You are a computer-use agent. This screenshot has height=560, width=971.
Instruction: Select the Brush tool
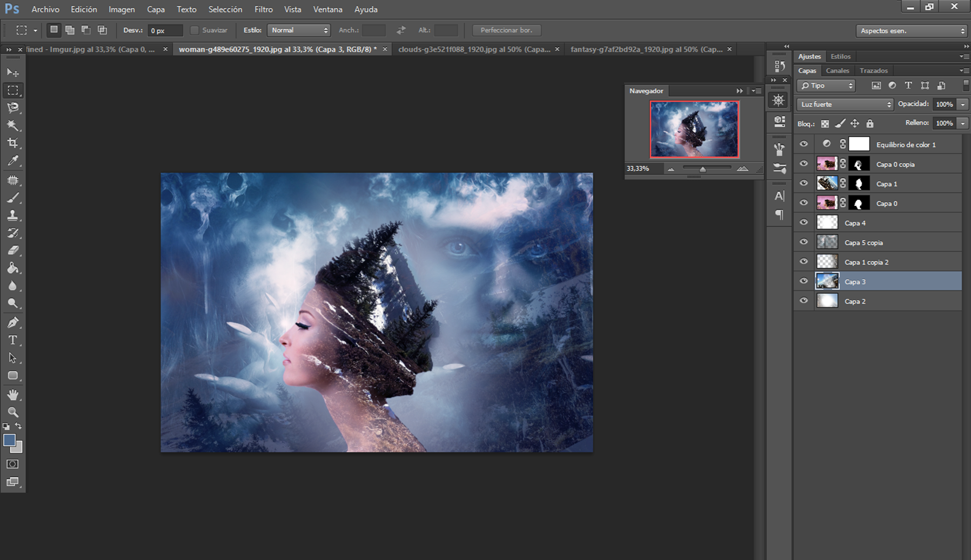[x=13, y=198]
